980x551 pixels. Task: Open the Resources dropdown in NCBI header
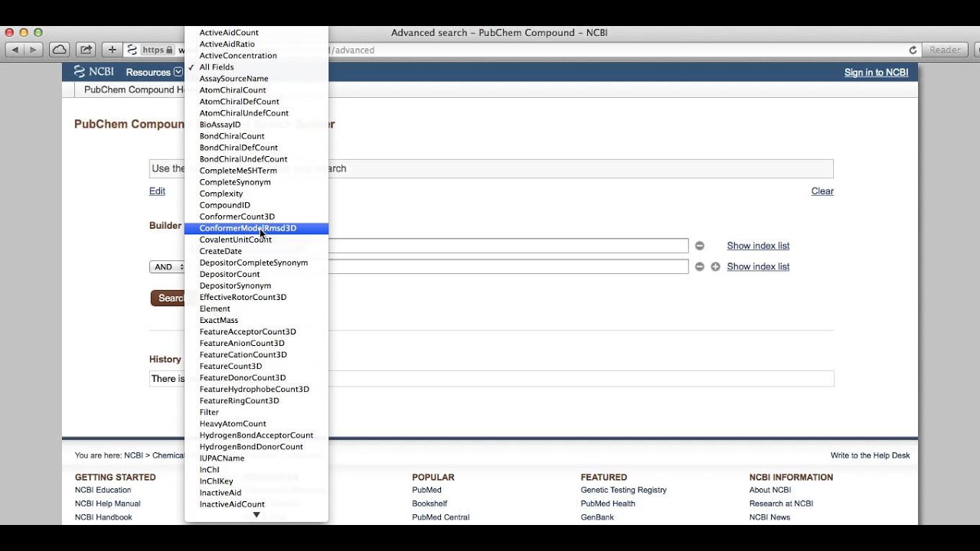click(x=154, y=72)
